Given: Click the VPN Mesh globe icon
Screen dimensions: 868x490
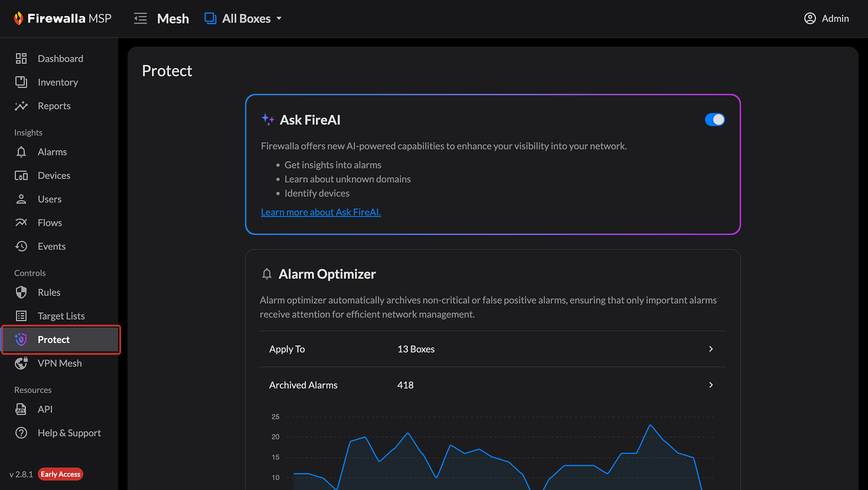Looking at the screenshot, I should point(21,363).
